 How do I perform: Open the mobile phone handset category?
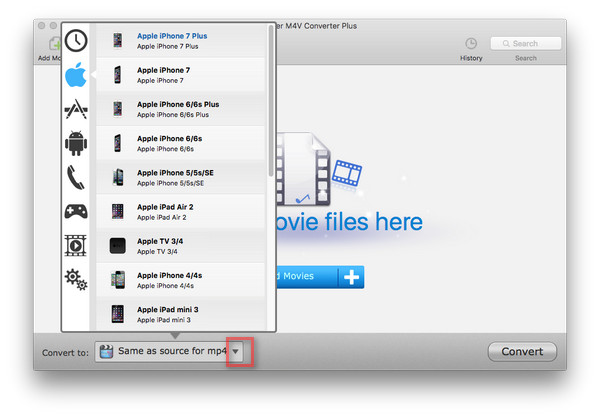(x=76, y=177)
